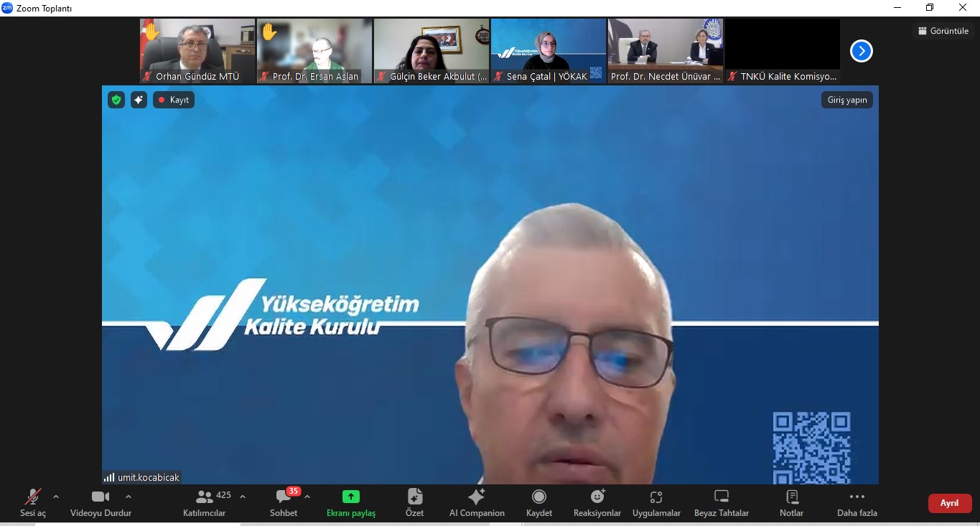Turn off camera with Videoyu Durdur
The width and height of the screenshot is (980, 526).
[101, 497]
